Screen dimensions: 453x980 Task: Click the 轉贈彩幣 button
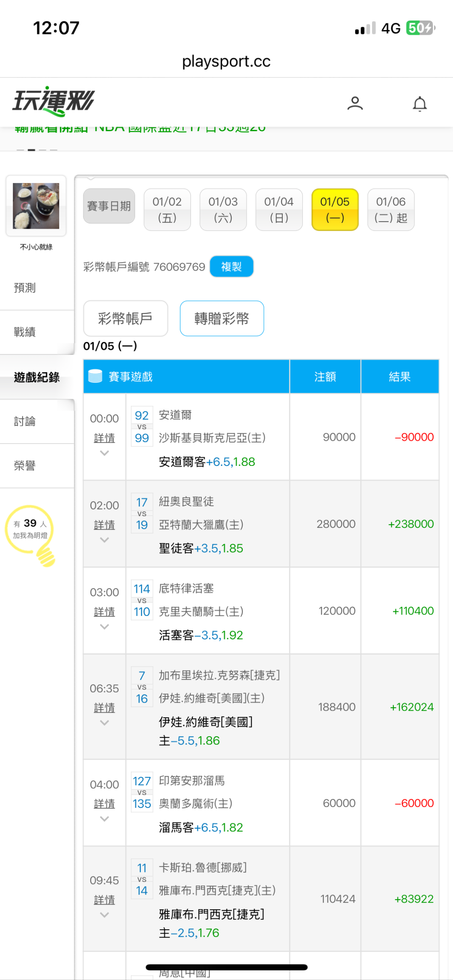coord(222,318)
